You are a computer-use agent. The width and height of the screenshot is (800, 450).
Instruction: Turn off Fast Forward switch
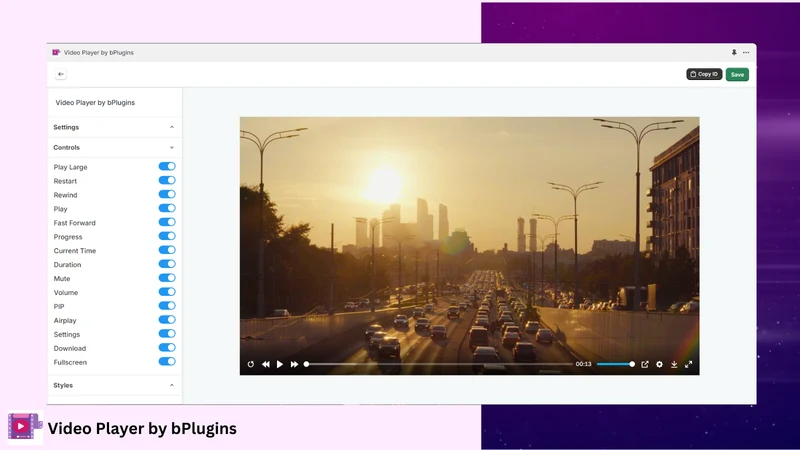(x=167, y=222)
